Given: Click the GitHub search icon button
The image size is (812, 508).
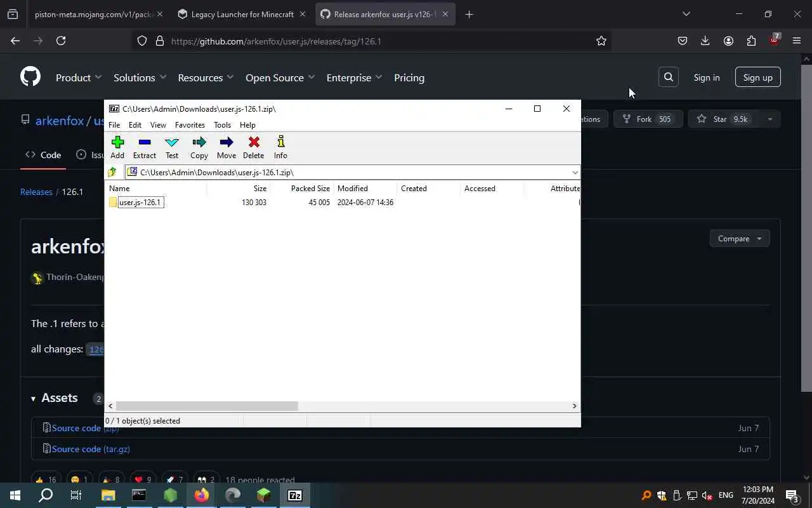Looking at the screenshot, I should [x=669, y=77].
